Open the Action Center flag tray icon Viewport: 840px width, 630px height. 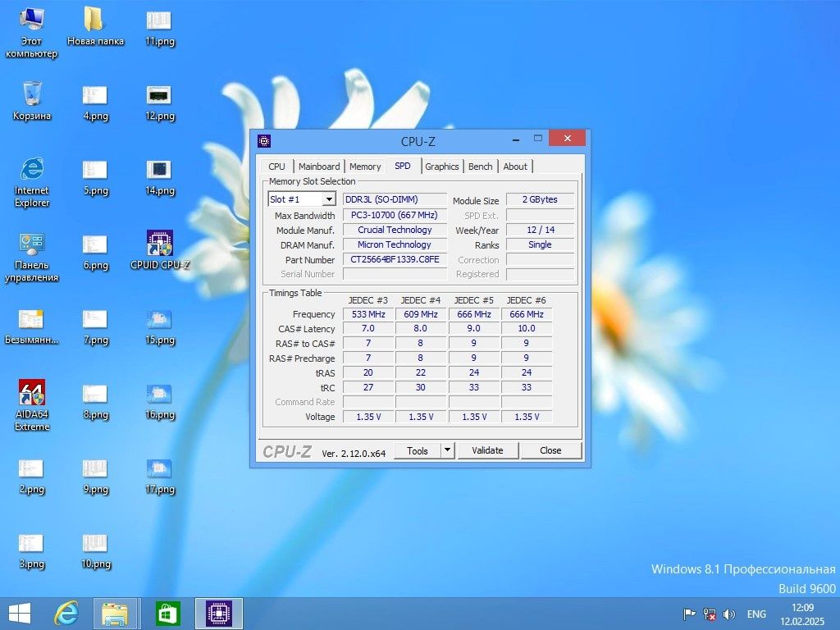689,614
